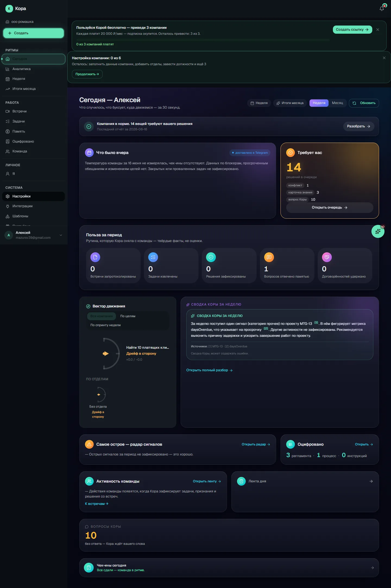Follow Открыть ленту link
This screenshot has height=588, width=391.
207,481
